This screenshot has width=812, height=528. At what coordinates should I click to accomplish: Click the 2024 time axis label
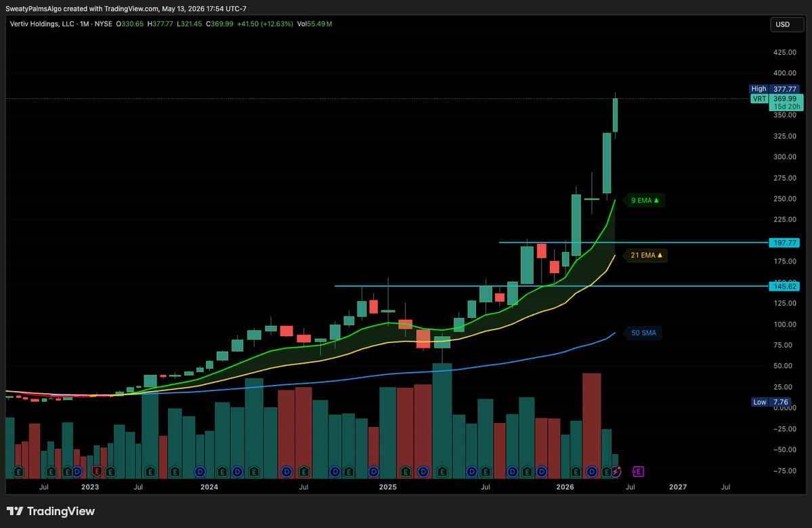209,487
